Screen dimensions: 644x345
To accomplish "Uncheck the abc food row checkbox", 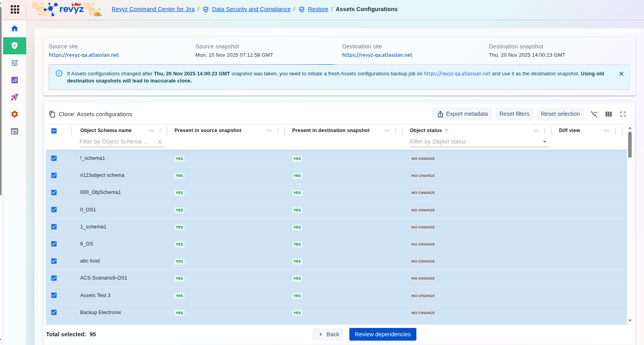I will (54, 261).
